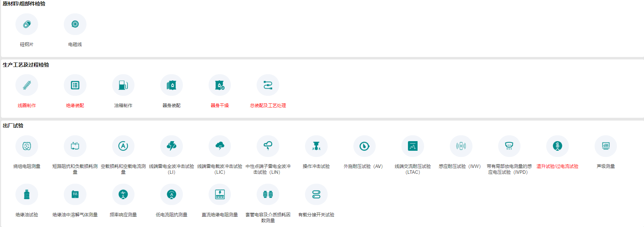This screenshot has height=227, width=644.
Task: Open the 有载分接开关试验 icon
Action: 316,195
